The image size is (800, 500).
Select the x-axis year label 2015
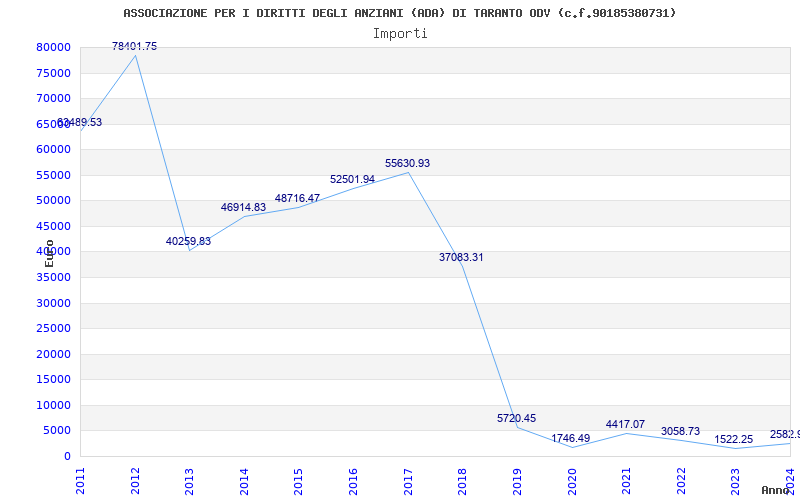[x=298, y=481]
